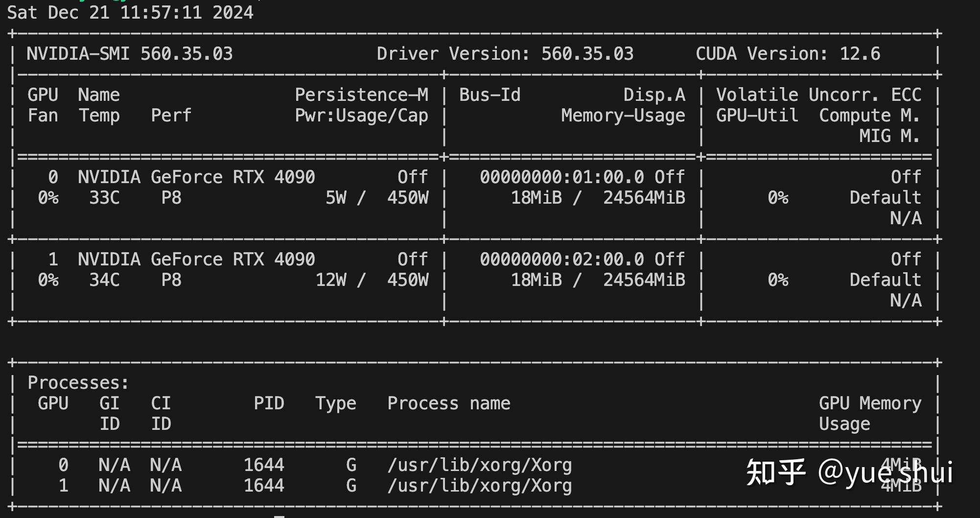Click PID 1644 in the GPU 1 process row
980x518 pixels.
point(264,485)
